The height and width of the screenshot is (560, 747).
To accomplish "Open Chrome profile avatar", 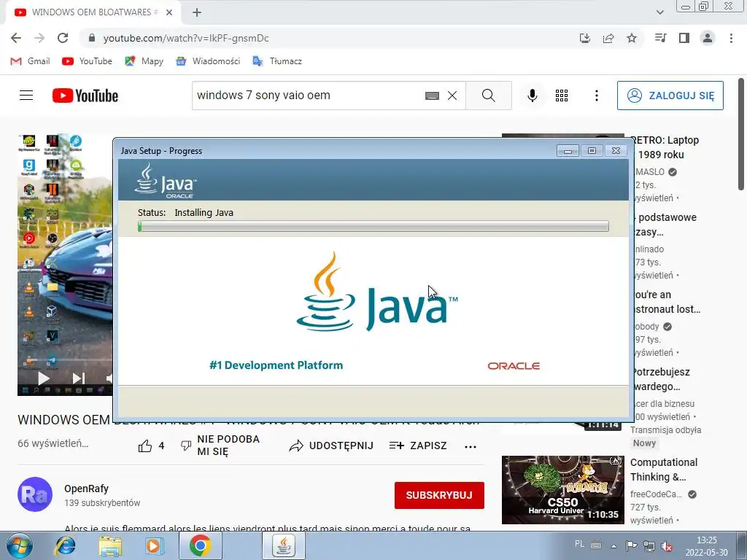I will coord(708,38).
